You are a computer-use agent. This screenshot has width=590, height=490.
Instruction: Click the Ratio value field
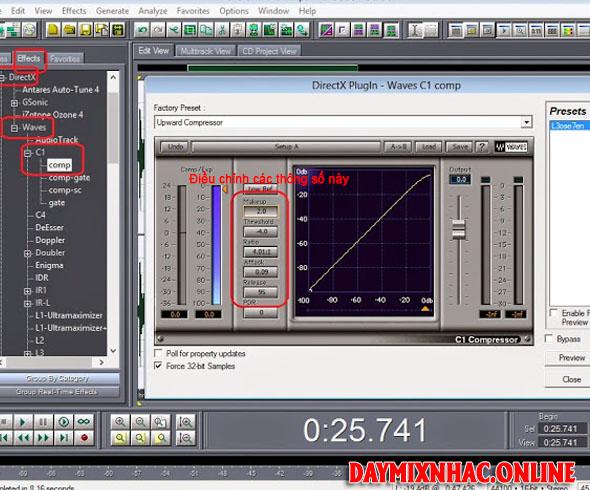click(261, 251)
